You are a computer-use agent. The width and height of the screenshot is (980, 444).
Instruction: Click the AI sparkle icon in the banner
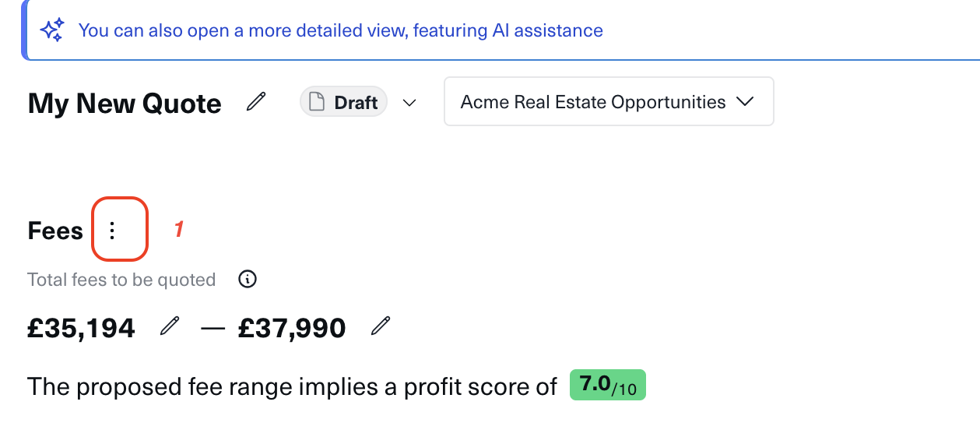[x=52, y=31]
